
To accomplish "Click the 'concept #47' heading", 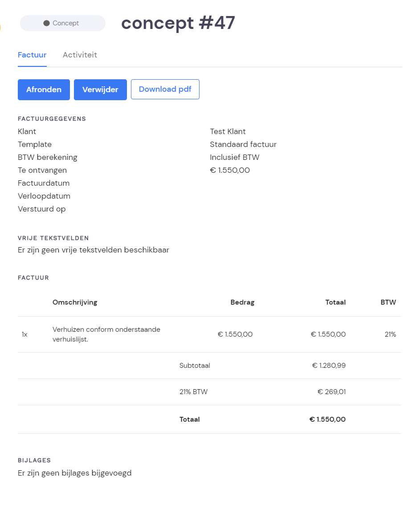I will (178, 23).
